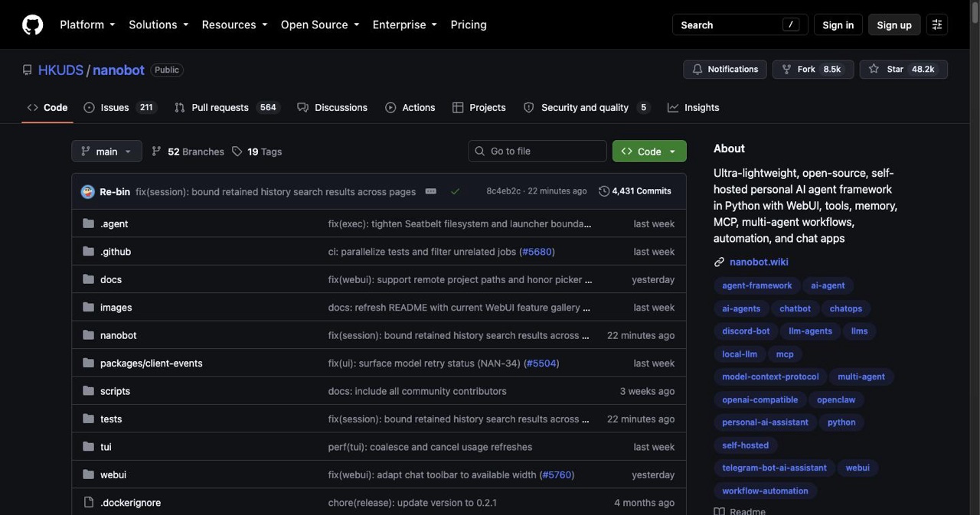Click the Sign up button
Image resolution: width=980 pixels, height=515 pixels.
[894, 24]
